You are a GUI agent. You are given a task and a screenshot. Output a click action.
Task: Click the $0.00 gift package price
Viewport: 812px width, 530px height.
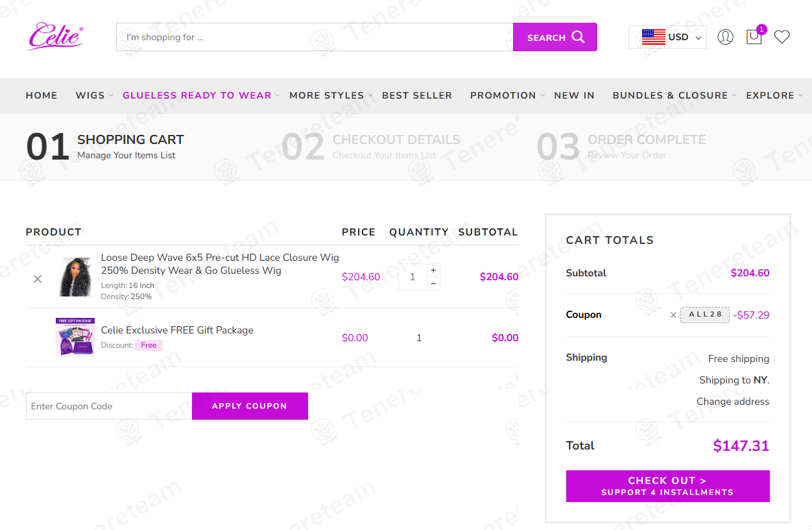click(355, 338)
